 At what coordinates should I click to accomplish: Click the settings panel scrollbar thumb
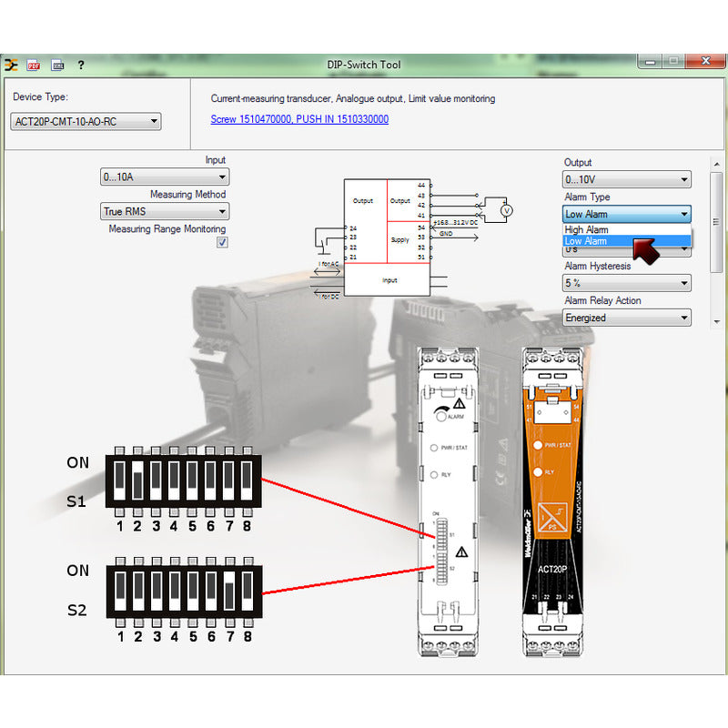716,222
